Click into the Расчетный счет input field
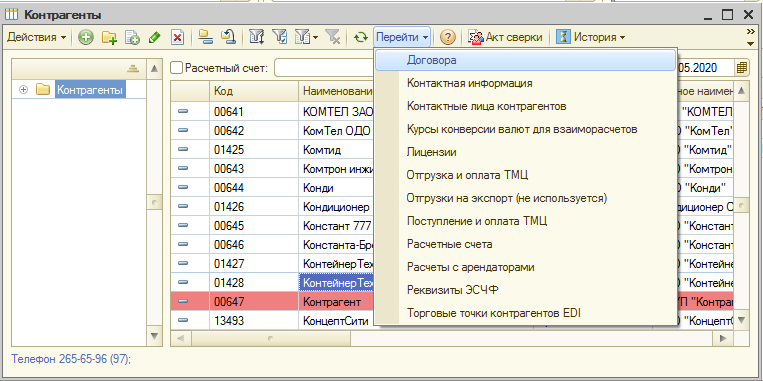Screen dimensions: 763x381 [x=325, y=68]
